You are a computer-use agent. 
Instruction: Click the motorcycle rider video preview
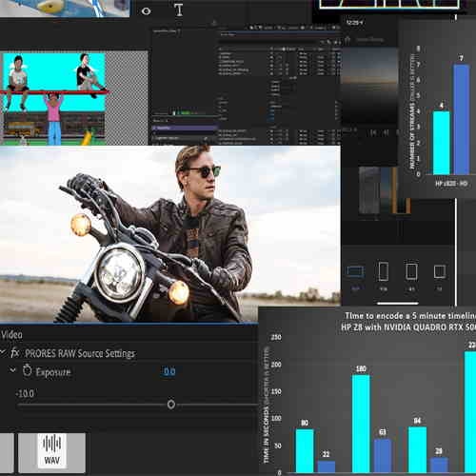coord(170,234)
